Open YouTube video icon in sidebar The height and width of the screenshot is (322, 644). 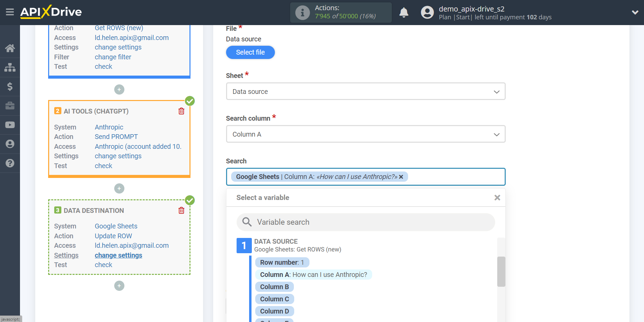tap(10, 125)
